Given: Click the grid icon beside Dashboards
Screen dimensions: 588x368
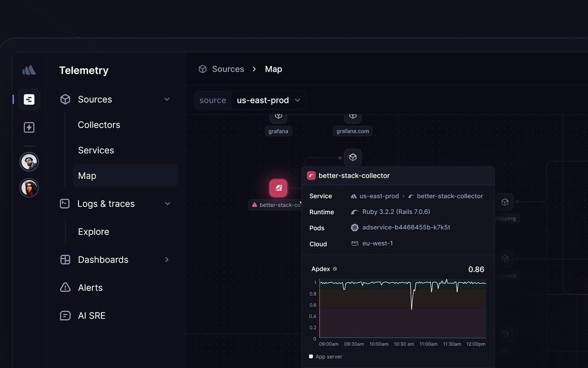Looking at the screenshot, I should tap(65, 260).
